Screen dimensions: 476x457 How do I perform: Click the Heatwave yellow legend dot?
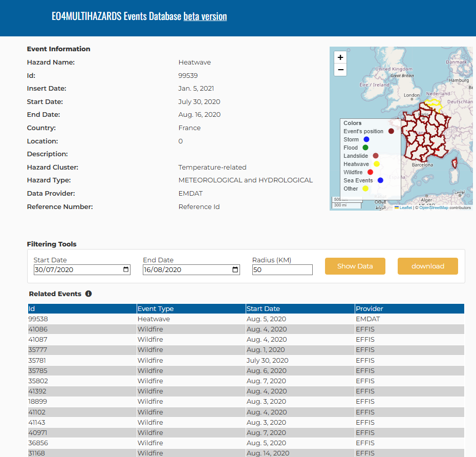point(377,164)
